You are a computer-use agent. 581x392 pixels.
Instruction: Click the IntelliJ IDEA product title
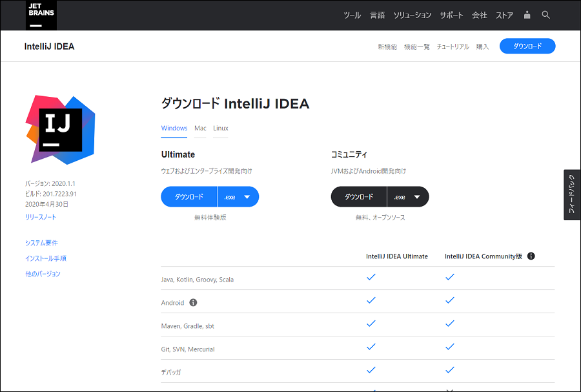49,46
